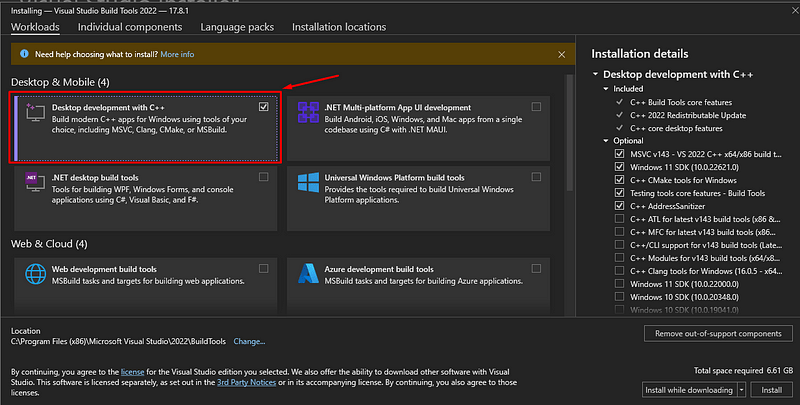This screenshot has height=405, width=800.
Task: Click the Universal Windows Platform logo icon
Action: [x=308, y=182]
